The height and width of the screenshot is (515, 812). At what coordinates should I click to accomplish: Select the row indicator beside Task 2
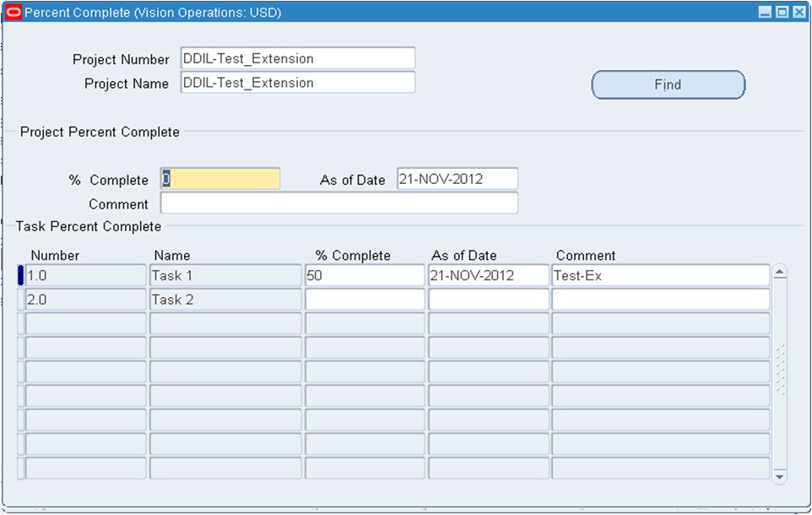19,299
